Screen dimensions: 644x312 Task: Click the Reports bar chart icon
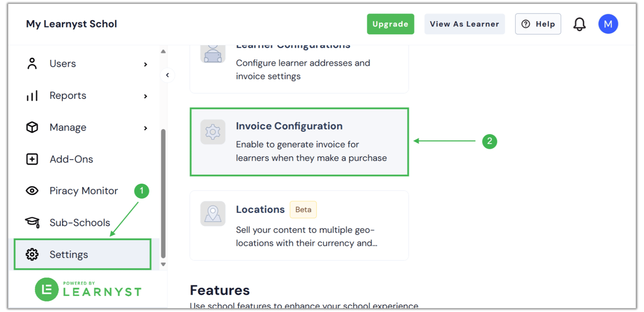coord(32,95)
